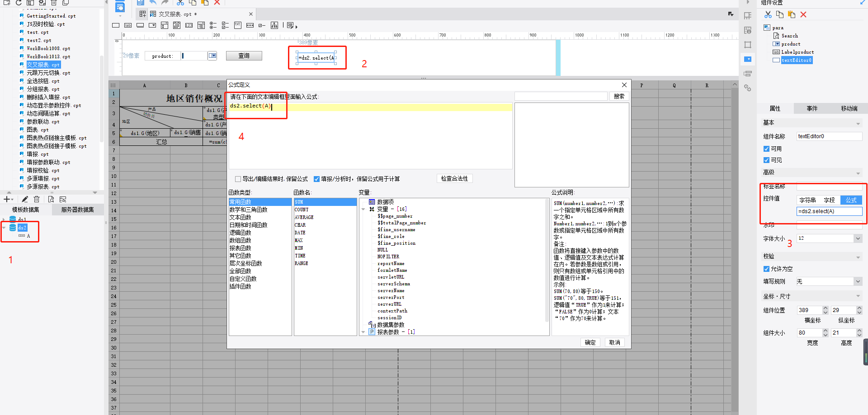Screen dimensions: 868x415
Task: Click the tree widget icon in widget toolbar
Action: tap(274, 25)
